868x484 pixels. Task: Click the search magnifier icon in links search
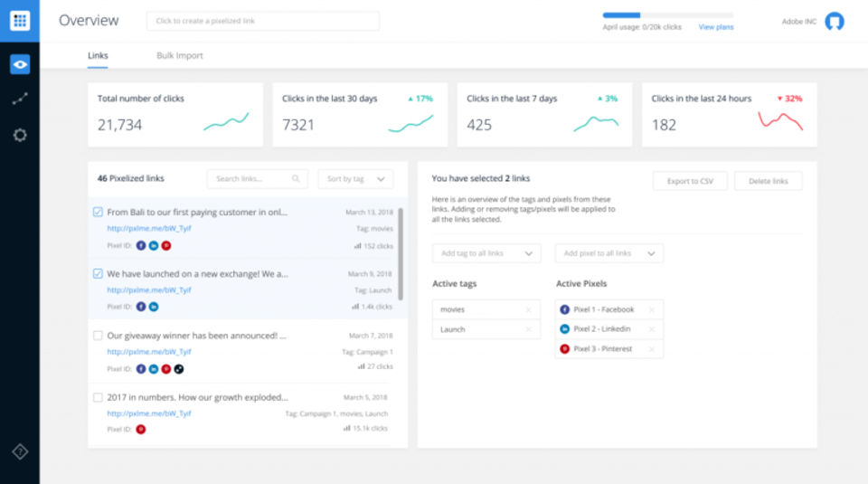pyautogui.click(x=296, y=179)
